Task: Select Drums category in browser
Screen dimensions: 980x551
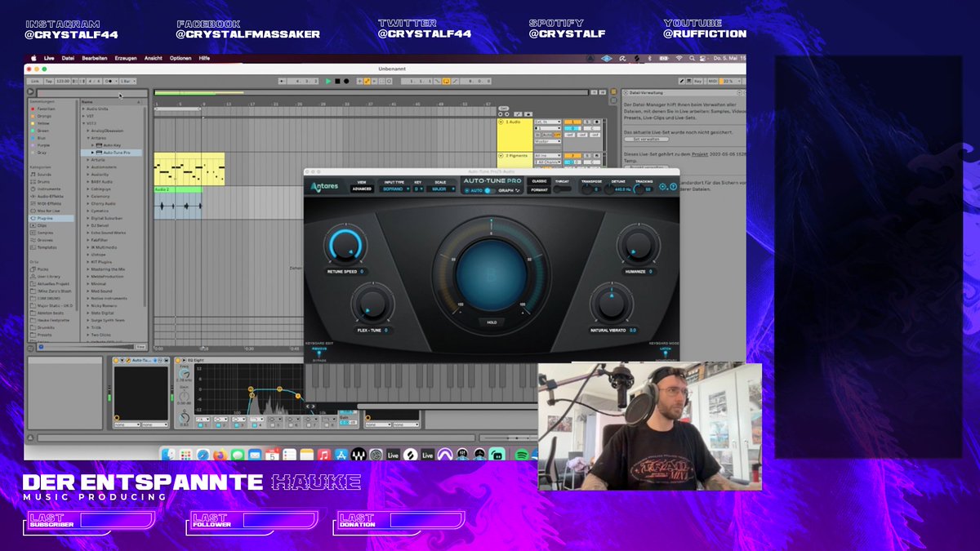Action: [x=43, y=181]
